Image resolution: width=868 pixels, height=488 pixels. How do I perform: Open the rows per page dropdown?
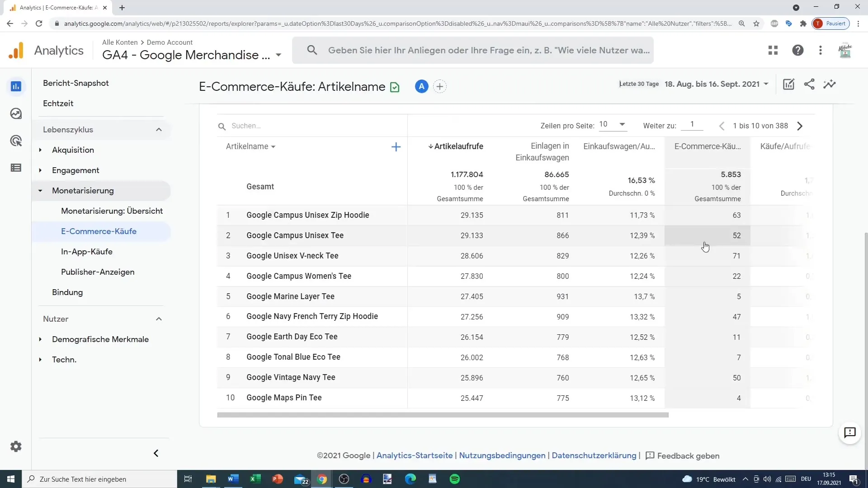click(x=613, y=125)
